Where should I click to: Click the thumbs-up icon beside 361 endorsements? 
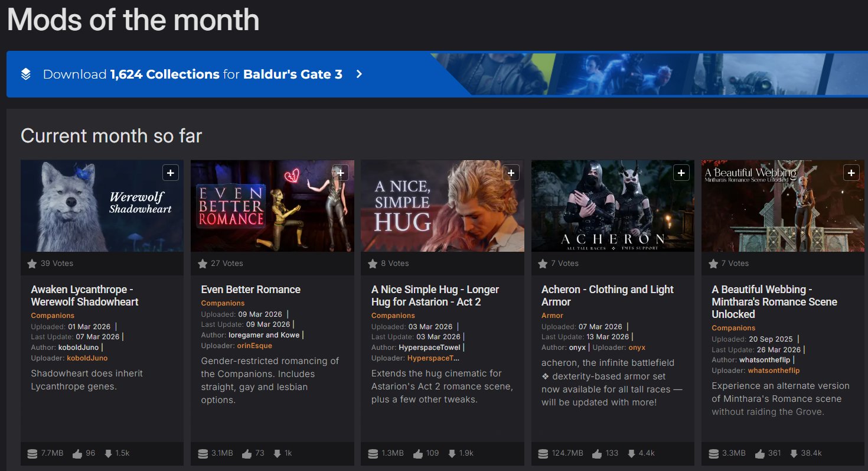759,454
